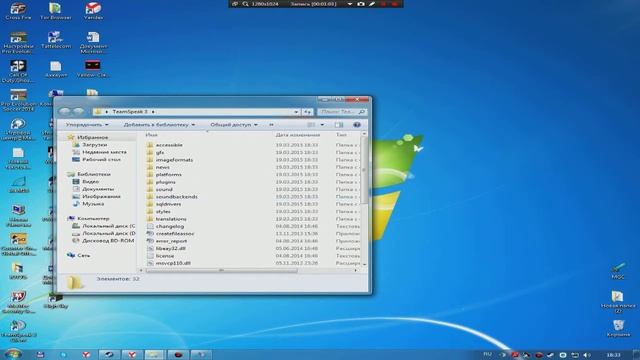The height and width of the screenshot is (360, 640).
Task: Click the volume speaker tray icon
Action: [x=587, y=355]
